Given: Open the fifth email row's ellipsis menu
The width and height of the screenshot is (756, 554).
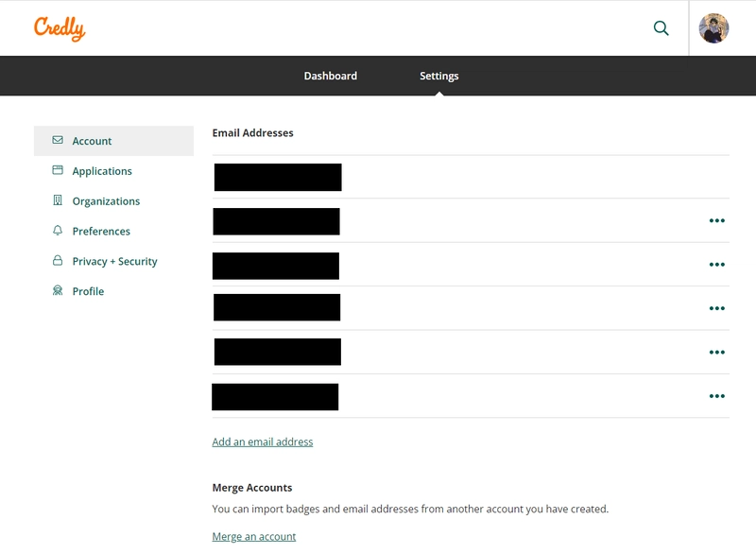Looking at the screenshot, I should [716, 353].
